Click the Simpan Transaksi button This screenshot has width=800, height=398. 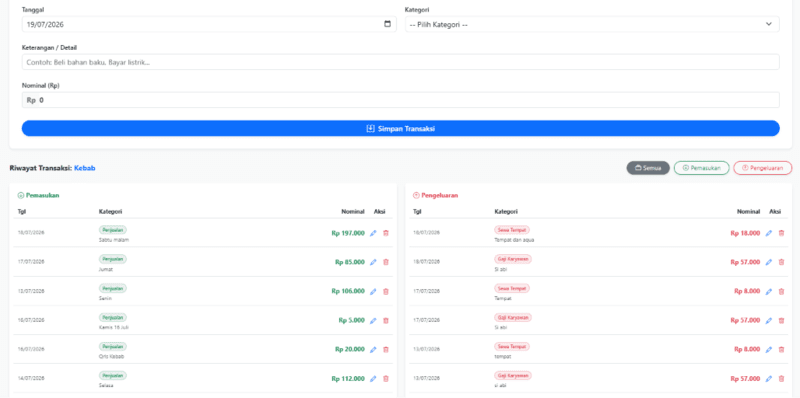pyautogui.click(x=401, y=129)
